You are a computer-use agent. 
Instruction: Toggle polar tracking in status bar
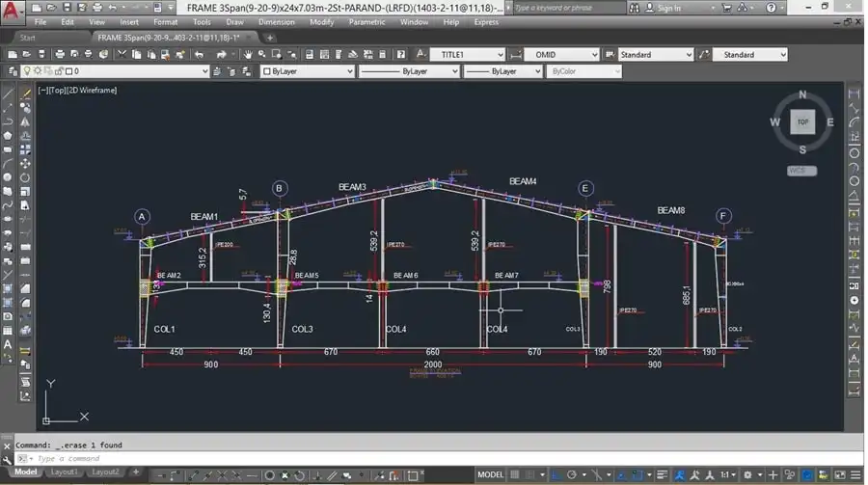[571, 475]
